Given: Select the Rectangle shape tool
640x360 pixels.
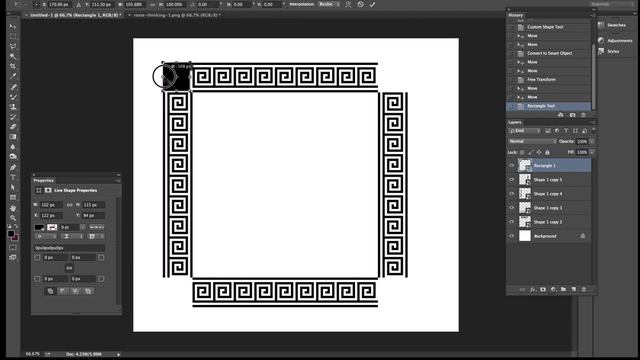Looking at the screenshot, I should [x=13, y=198].
